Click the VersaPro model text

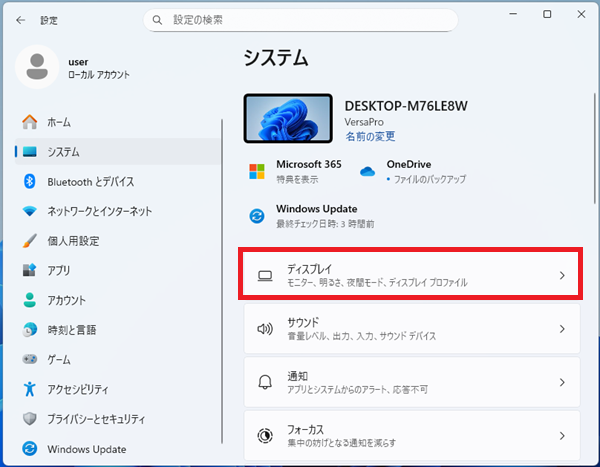(364, 122)
